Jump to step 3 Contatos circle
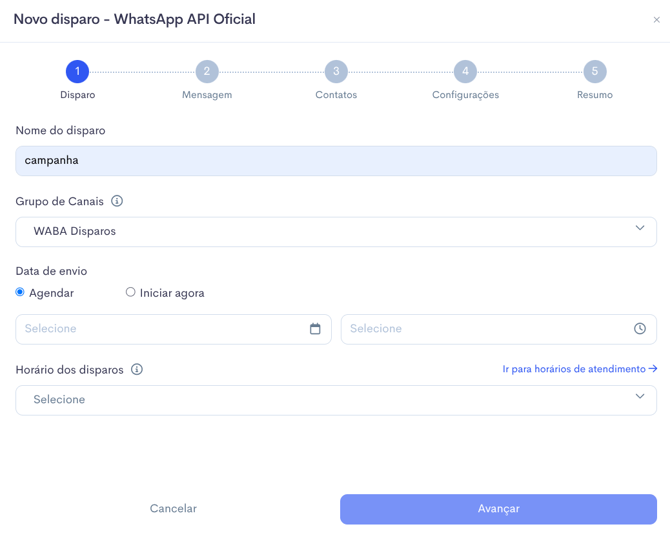Screen dimensions: 670x540 click(336, 71)
